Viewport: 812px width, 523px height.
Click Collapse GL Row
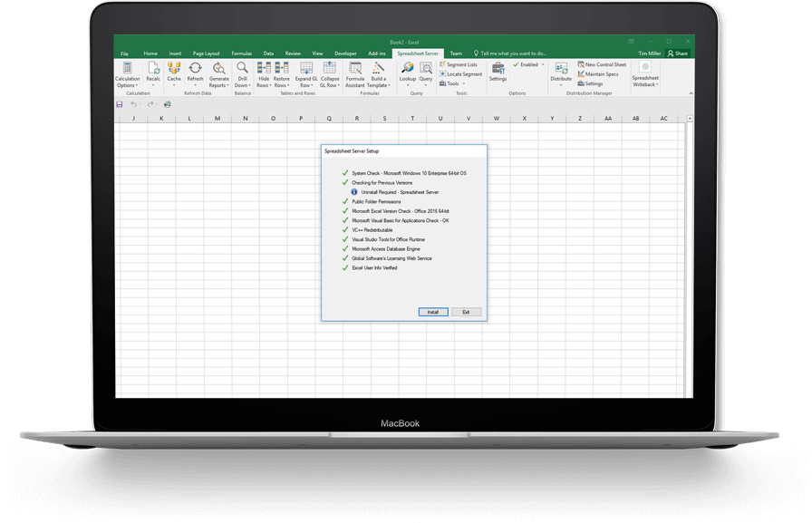[329, 74]
